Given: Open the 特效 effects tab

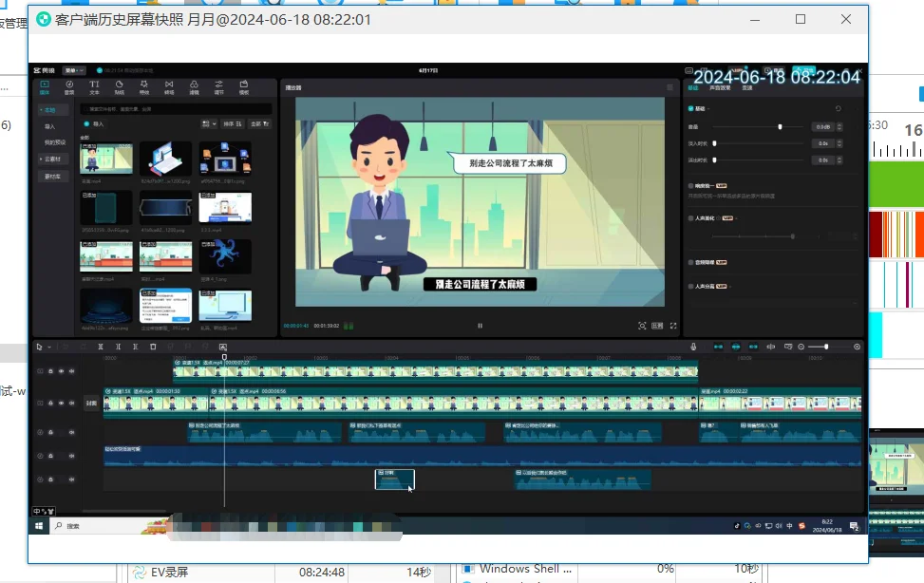Looking at the screenshot, I should click(143, 88).
